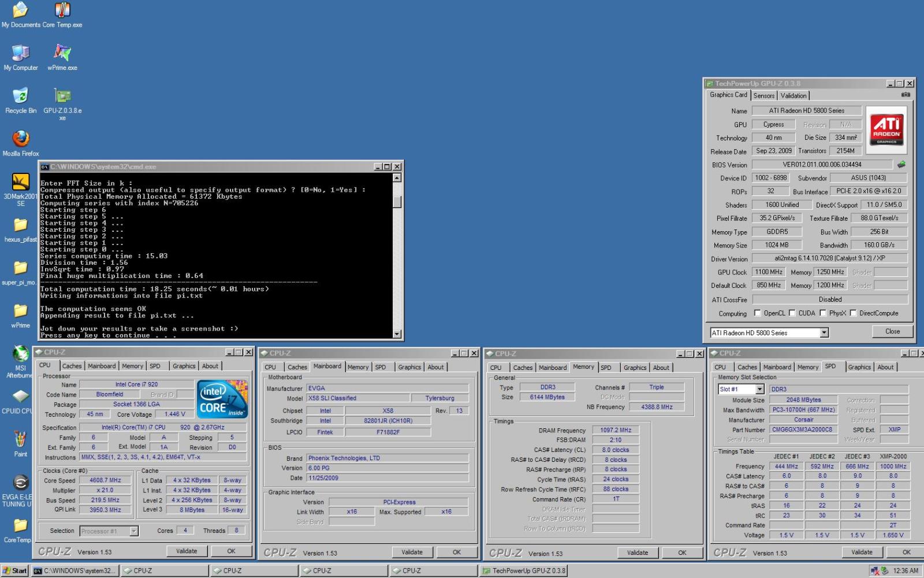The height and width of the screenshot is (578, 924).
Task: Open SPD tab in the Memory CPU-Z window
Action: pyautogui.click(x=606, y=368)
